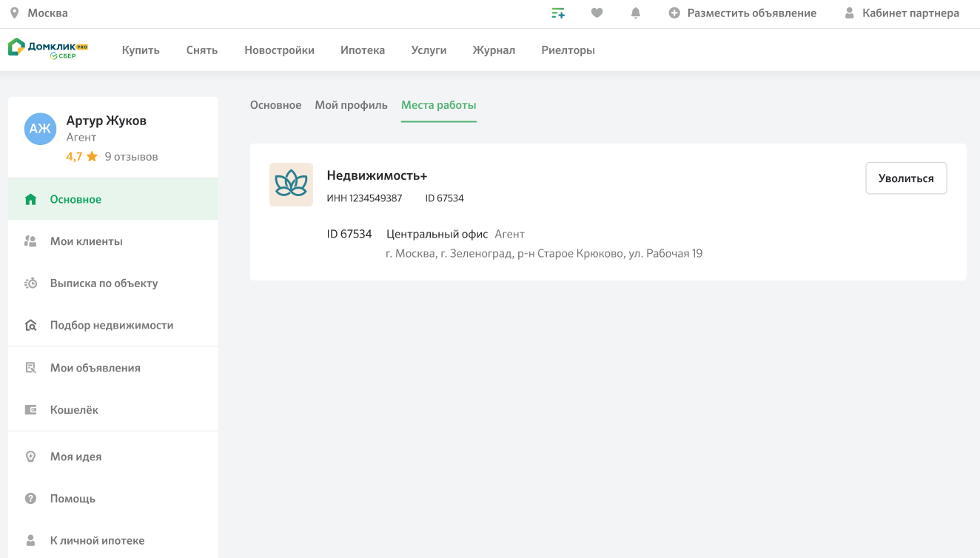Open the compare list icon in top bar

pyautogui.click(x=558, y=13)
